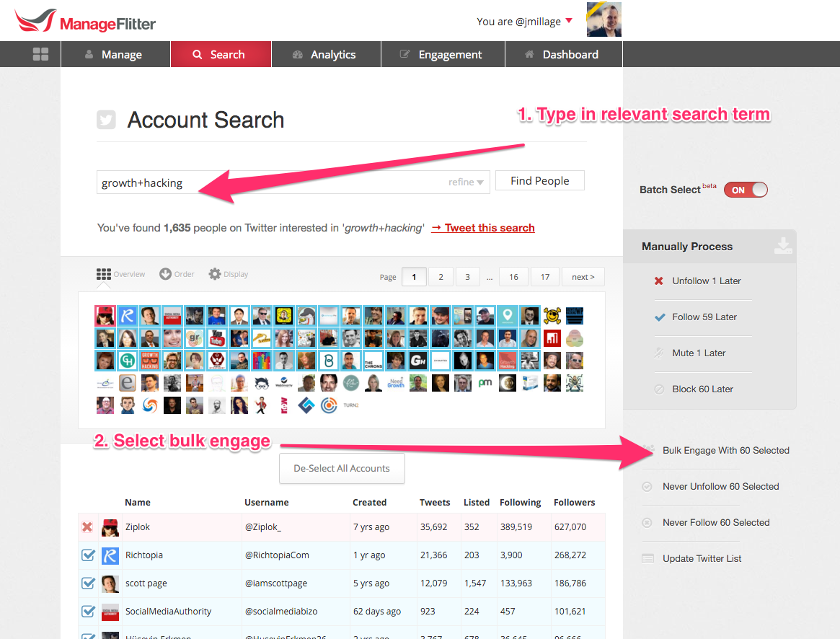Click the Following column header

pos(520,502)
